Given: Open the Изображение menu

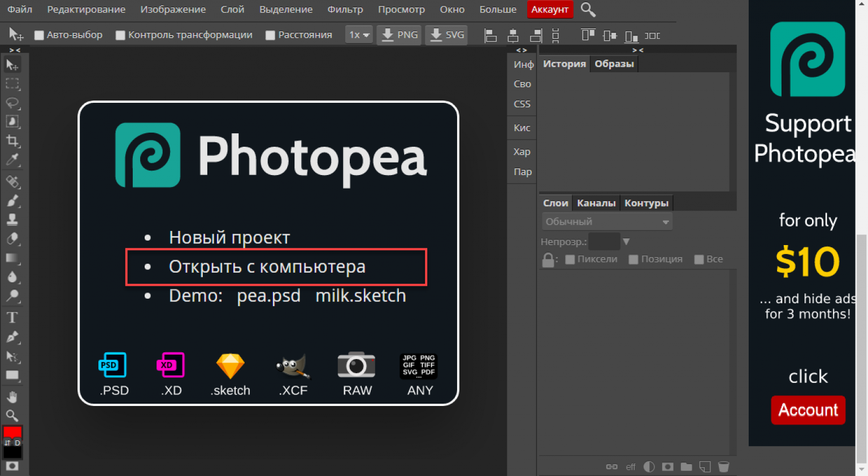Looking at the screenshot, I should pos(173,10).
